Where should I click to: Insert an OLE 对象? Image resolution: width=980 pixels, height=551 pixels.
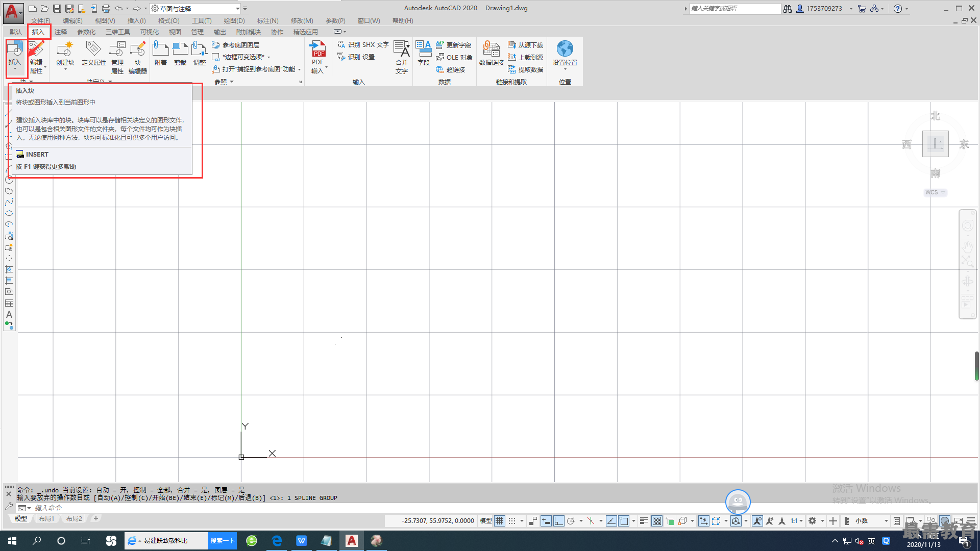[454, 57]
